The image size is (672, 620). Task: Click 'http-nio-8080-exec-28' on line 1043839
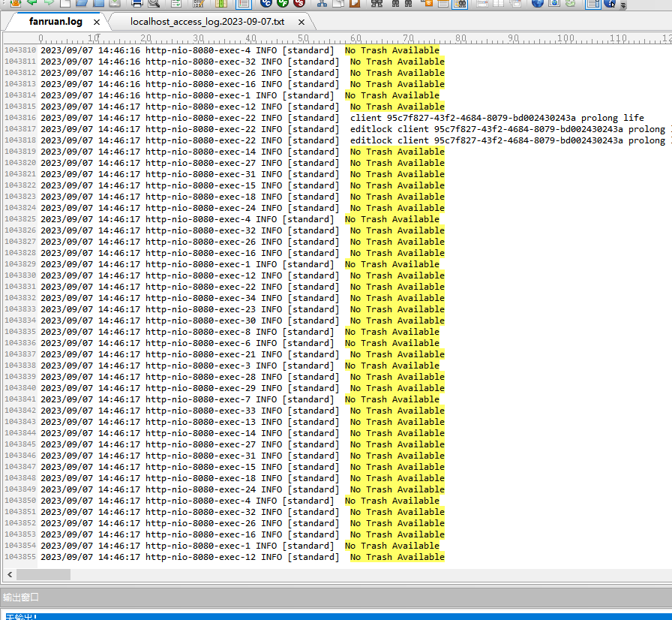(x=200, y=377)
